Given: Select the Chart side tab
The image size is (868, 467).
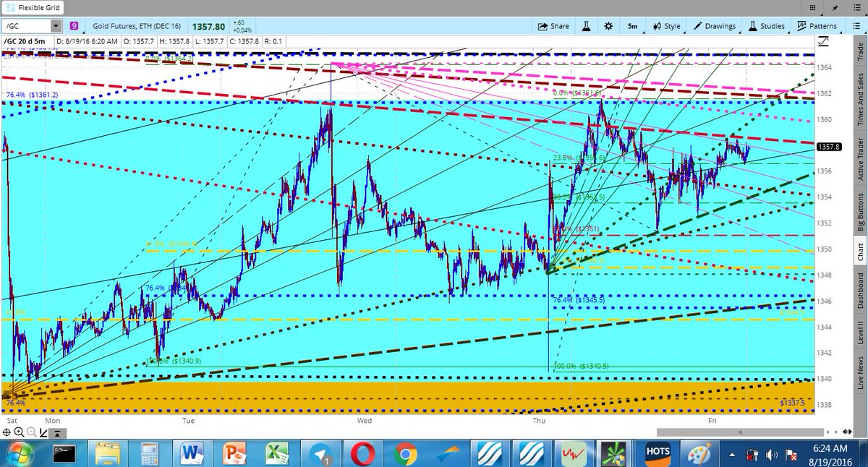Looking at the screenshot, I should pos(860,252).
